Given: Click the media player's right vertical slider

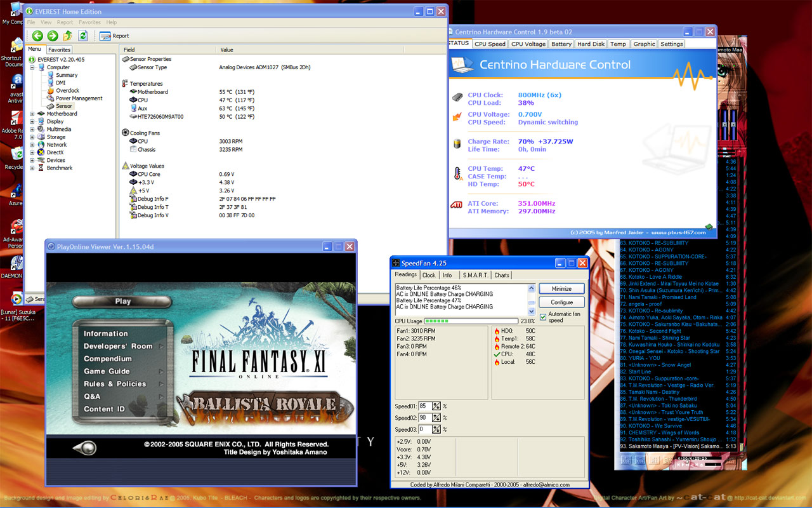Looking at the screenshot, I should click(x=734, y=124).
